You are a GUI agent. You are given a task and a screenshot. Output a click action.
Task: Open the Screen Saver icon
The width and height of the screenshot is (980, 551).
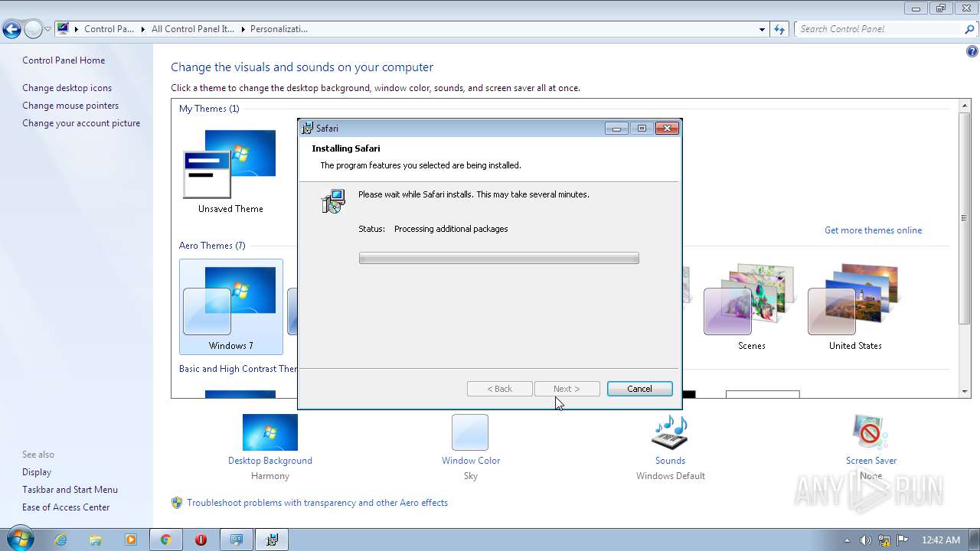(x=871, y=432)
